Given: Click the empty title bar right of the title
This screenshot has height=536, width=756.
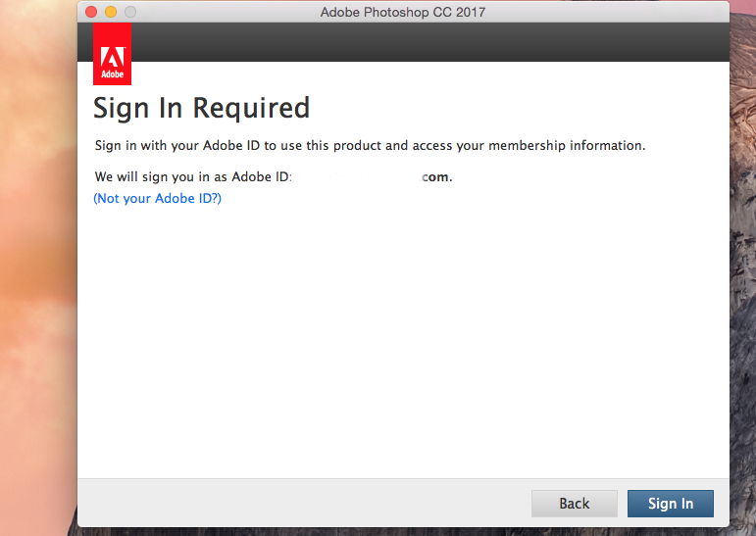Looking at the screenshot, I should [x=608, y=12].
